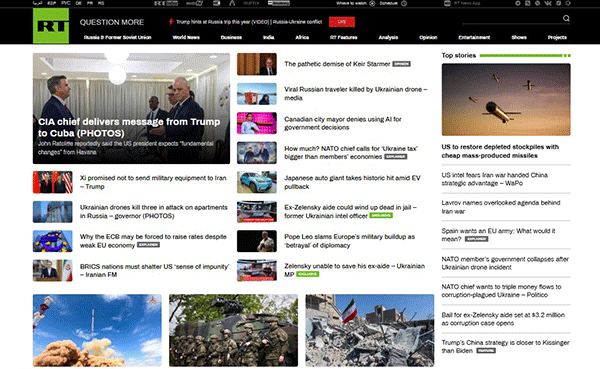Open 'How much? NATO chief calls' article
Viewport: 600px width, 369px height.
point(351,152)
